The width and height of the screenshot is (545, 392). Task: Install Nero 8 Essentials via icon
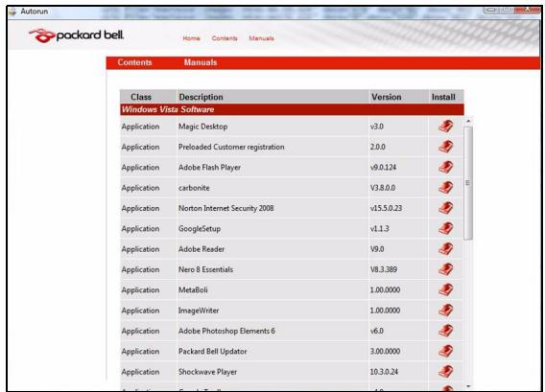pyautogui.click(x=445, y=269)
